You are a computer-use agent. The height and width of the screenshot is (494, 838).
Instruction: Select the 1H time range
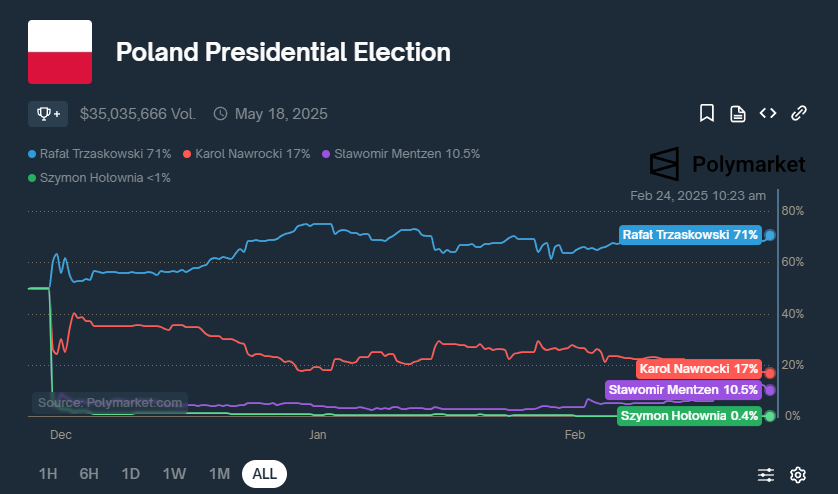coord(48,474)
